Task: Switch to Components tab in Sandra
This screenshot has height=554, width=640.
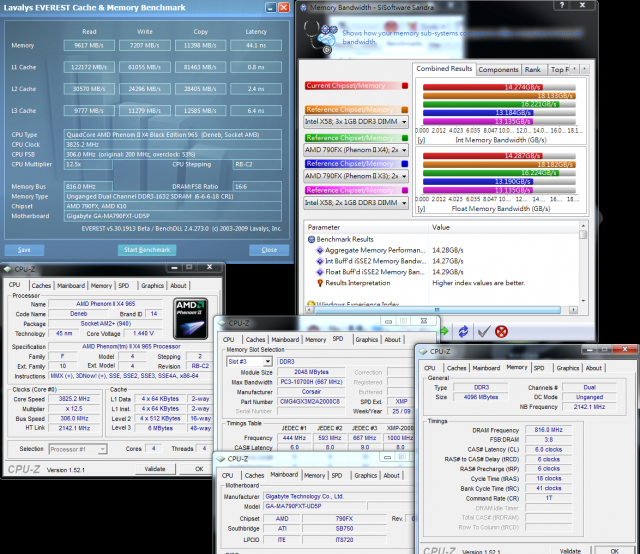Action: click(498, 70)
